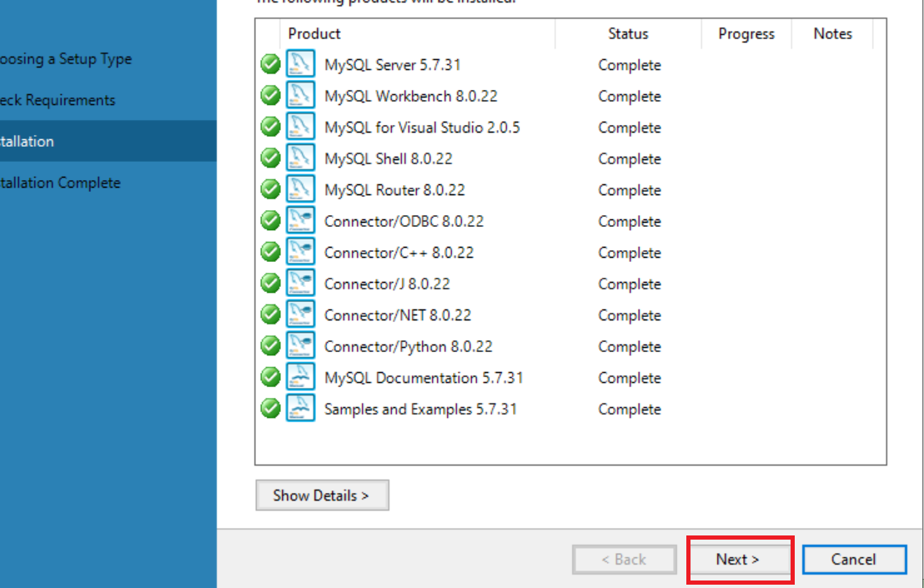Cancel the MySQL installer
The height and width of the screenshot is (588, 924).
(x=854, y=559)
